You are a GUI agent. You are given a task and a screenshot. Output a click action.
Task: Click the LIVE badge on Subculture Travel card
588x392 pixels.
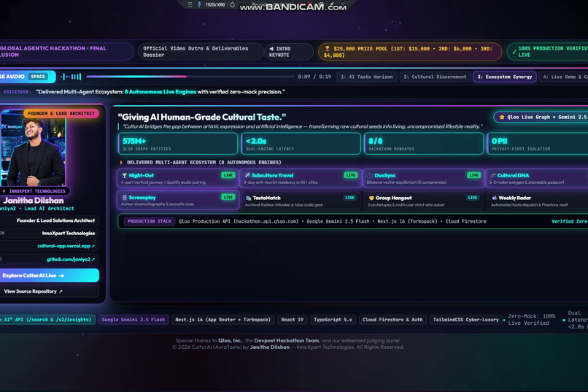351,175
